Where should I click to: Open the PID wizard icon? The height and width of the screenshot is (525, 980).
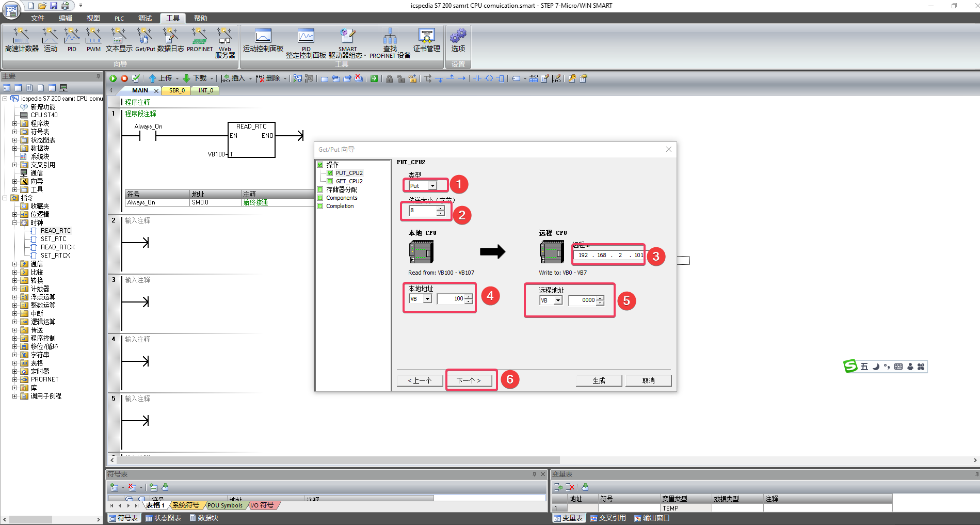tap(71, 40)
